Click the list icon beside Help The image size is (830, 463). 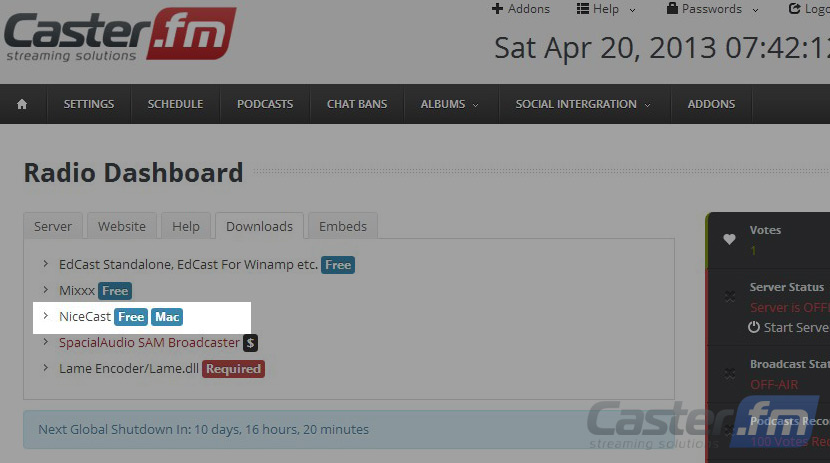pos(583,8)
